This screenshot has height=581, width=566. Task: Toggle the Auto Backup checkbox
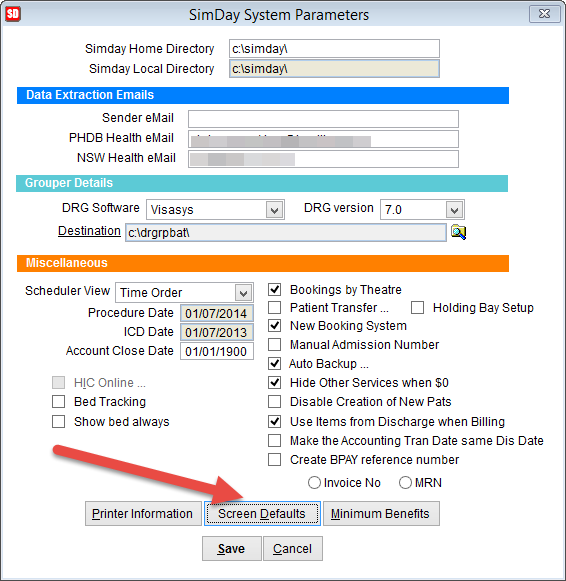274,363
